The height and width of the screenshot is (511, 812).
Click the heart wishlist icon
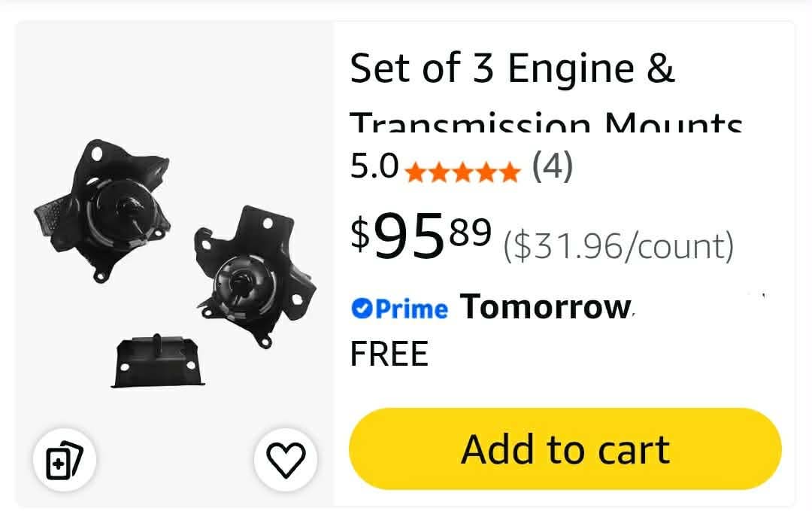click(286, 461)
